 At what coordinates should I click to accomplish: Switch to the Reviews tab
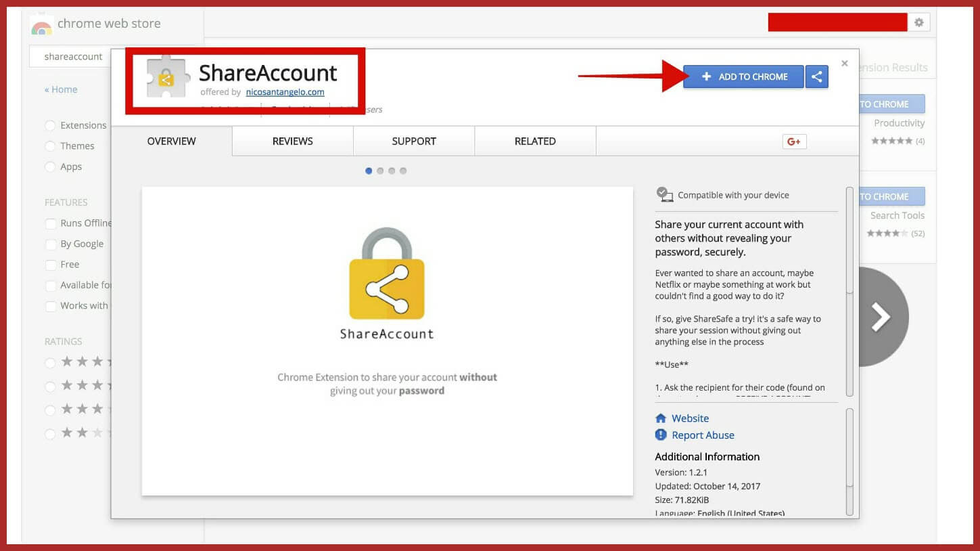[x=292, y=141]
